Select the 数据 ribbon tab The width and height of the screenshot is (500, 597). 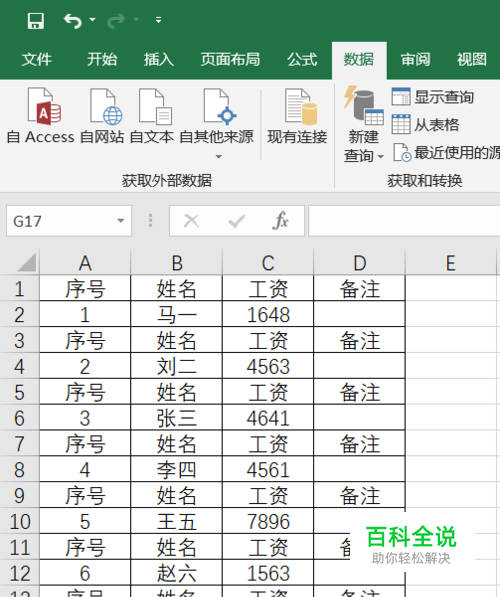pos(359,60)
